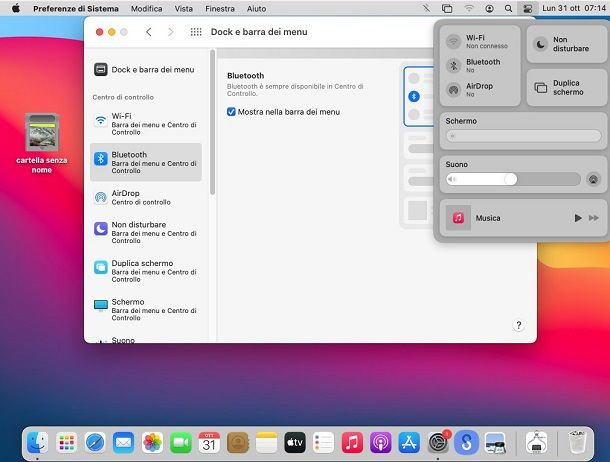Image resolution: width=610 pixels, height=462 pixels.
Task: Open the Vista menu
Action: coord(183,7)
